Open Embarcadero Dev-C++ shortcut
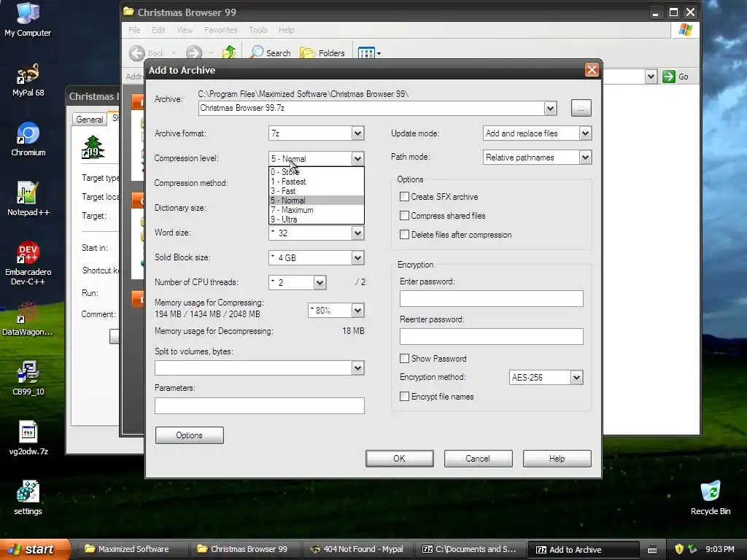Viewport: 747px width, 560px height. (x=28, y=262)
